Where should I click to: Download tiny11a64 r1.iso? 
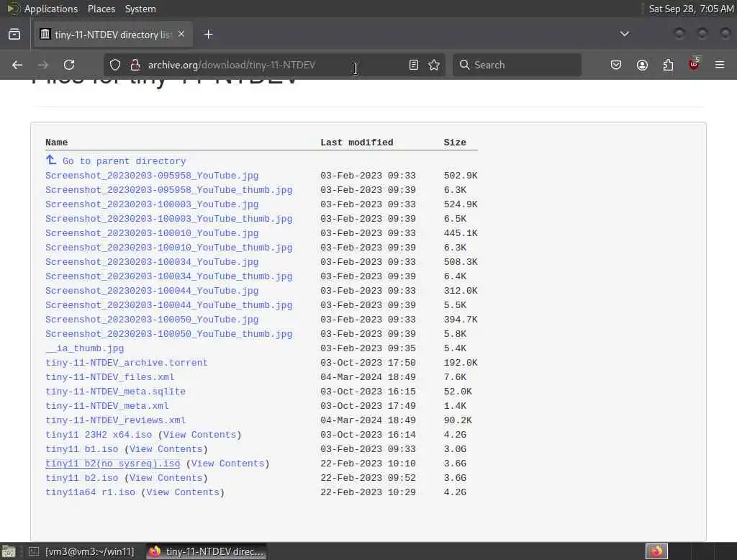coord(90,492)
